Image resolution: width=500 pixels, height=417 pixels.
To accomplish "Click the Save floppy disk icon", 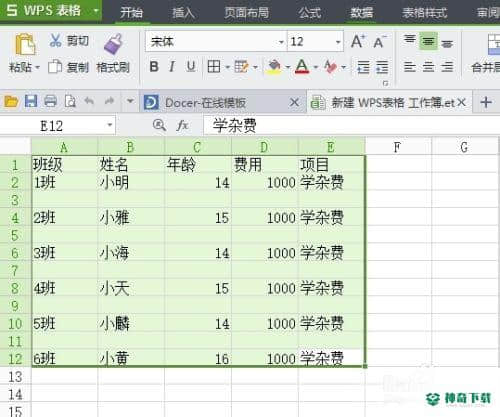I will pyautogui.click(x=31, y=101).
